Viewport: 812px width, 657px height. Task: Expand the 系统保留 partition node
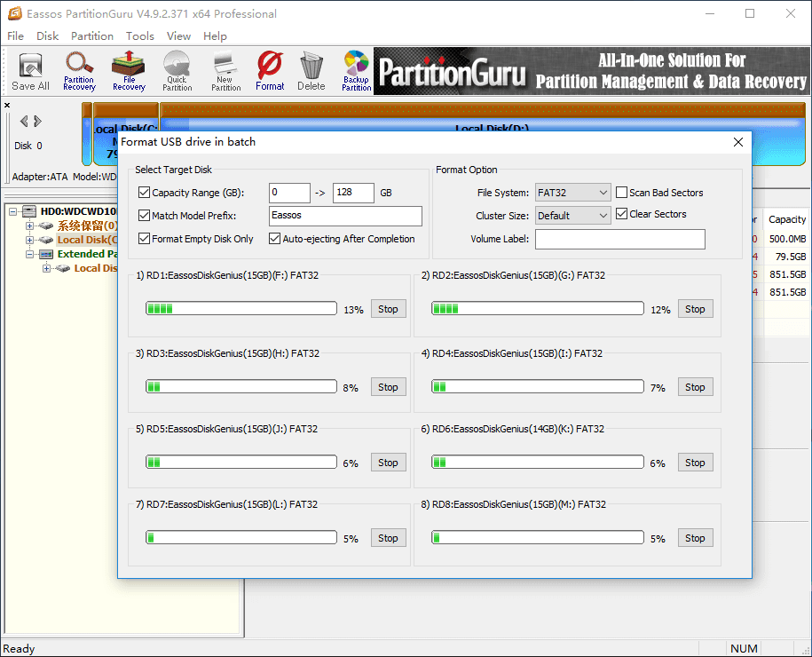pyautogui.click(x=29, y=226)
